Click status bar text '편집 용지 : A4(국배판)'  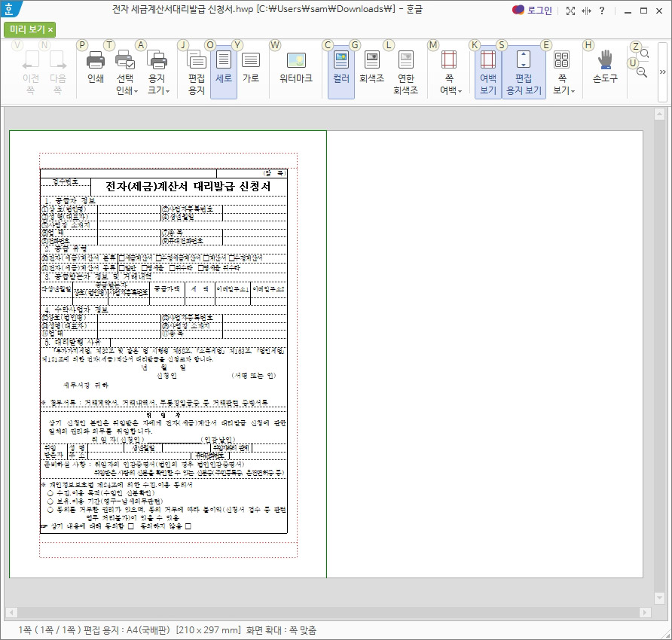point(127,630)
